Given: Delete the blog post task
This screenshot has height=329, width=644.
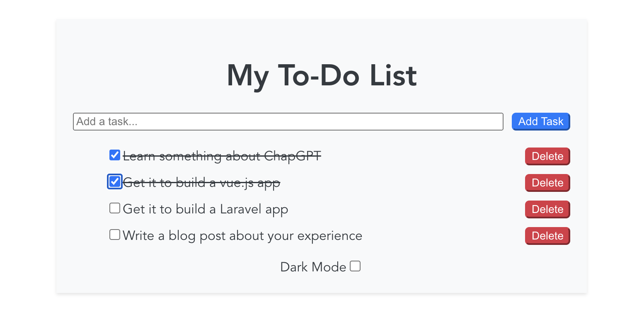Looking at the screenshot, I should click(547, 236).
